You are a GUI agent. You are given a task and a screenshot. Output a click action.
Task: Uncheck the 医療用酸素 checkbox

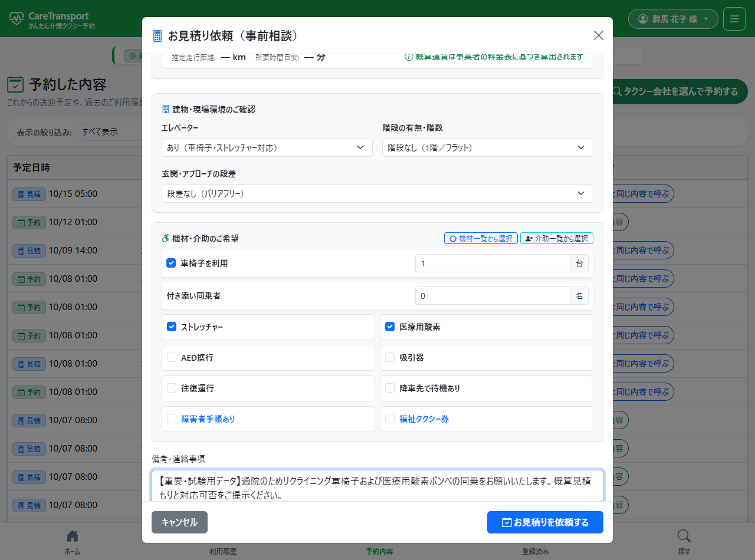[x=390, y=327]
